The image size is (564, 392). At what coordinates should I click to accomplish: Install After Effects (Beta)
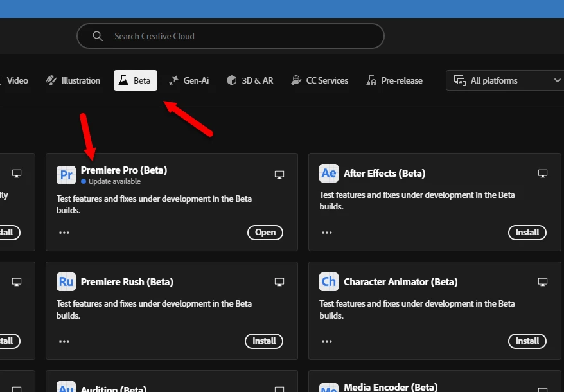point(527,233)
